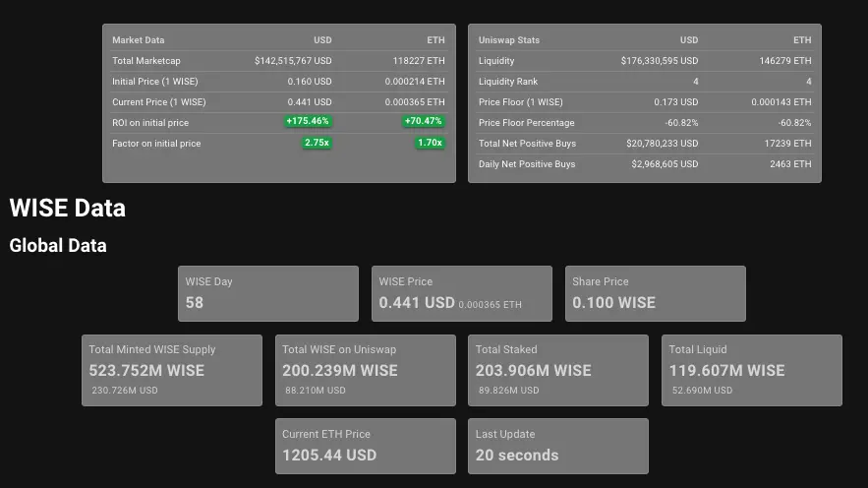Open the WISE Day 58 card
Image resolution: width=868 pixels, height=488 pixels.
(268, 293)
